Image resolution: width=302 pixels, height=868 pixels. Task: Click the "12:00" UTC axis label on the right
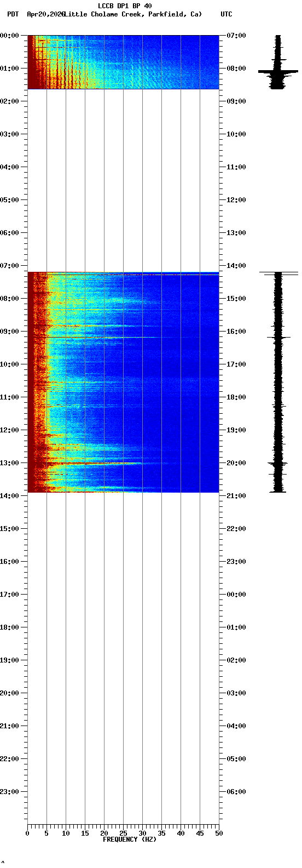236,200
